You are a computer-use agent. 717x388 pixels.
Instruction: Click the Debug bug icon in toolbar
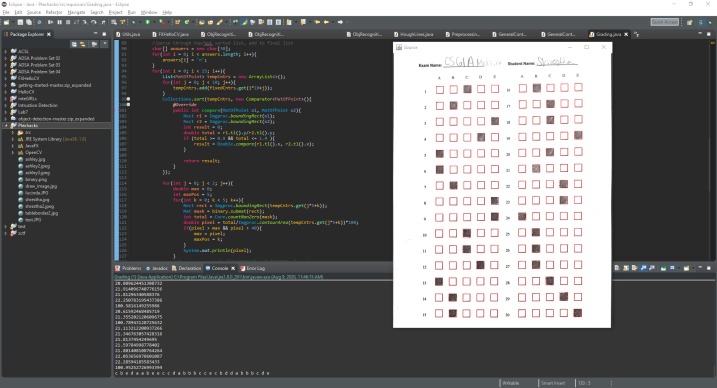[133, 22]
